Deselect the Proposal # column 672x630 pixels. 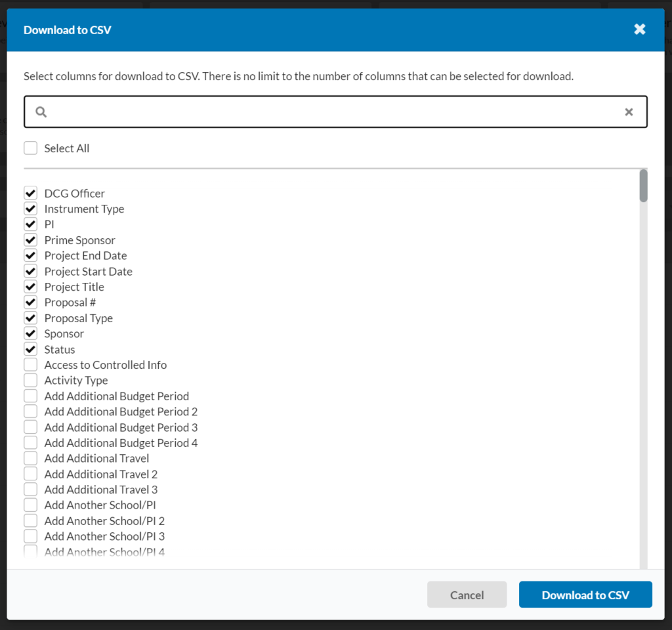[31, 303]
